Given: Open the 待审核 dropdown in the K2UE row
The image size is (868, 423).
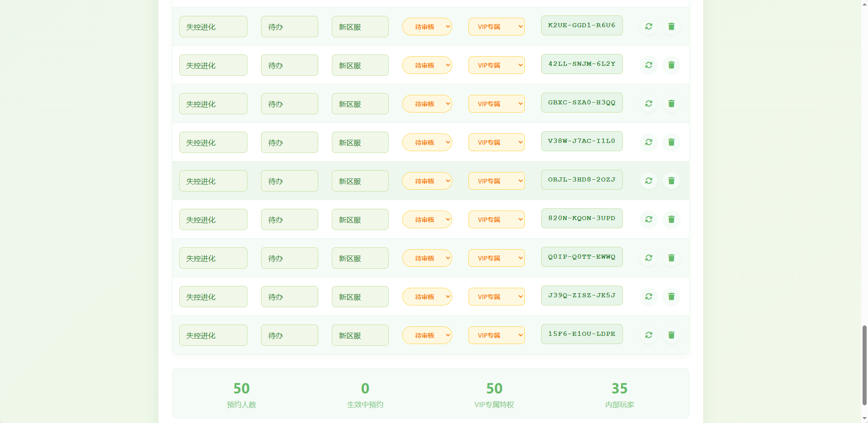Looking at the screenshot, I should 427,26.
